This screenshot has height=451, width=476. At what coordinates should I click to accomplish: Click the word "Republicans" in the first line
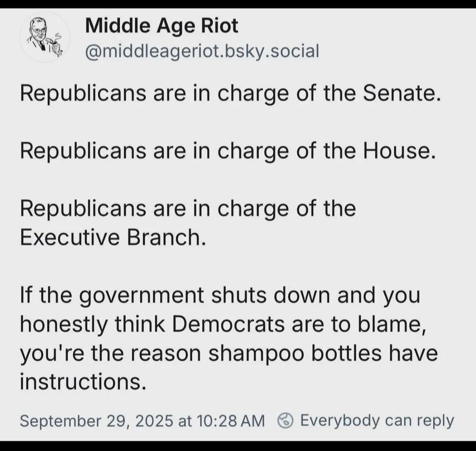tap(83, 94)
